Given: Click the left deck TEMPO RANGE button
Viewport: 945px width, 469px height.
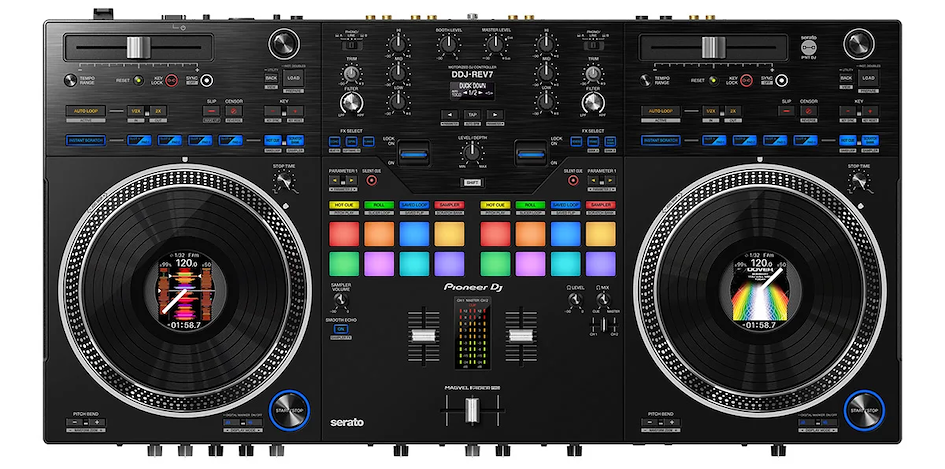Looking at the screenshot, I should tap(71, 80).
